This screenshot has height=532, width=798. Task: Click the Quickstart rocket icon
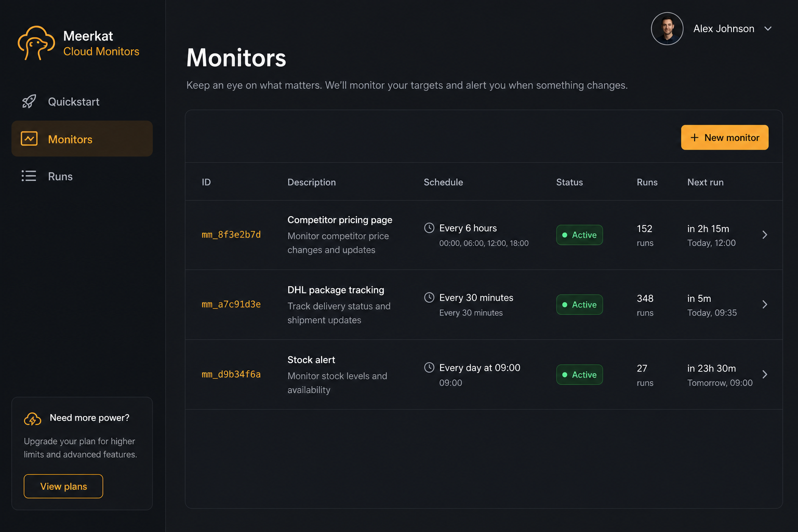(29, 101)
